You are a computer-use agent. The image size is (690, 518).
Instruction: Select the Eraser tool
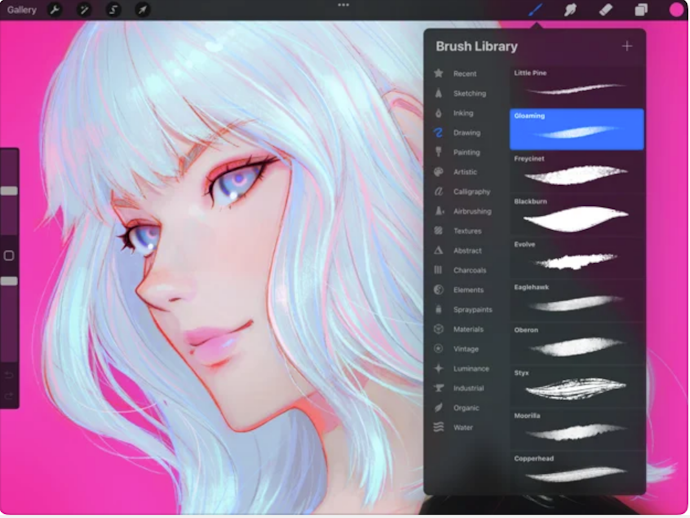606,10
